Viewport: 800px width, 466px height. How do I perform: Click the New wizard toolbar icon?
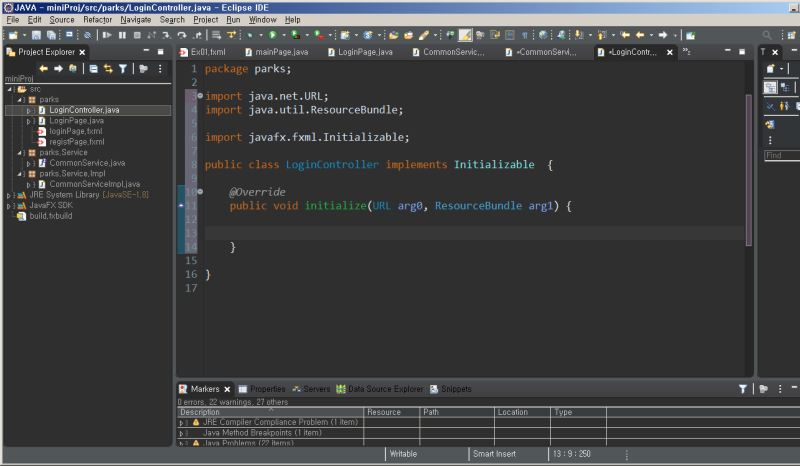[13, 35]
